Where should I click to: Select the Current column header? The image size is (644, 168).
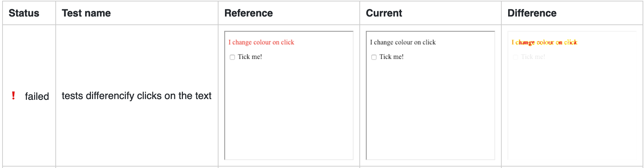tap(384, 13)
